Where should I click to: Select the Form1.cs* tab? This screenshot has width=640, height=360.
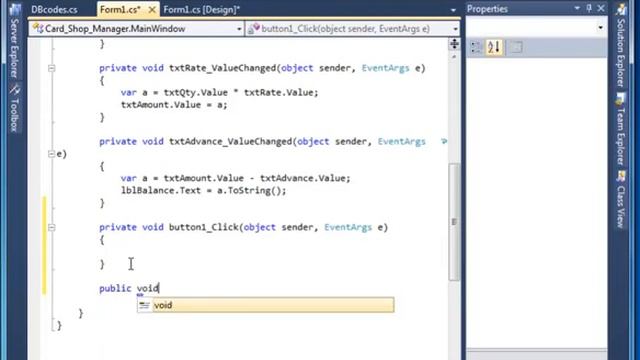tap(120, 9)
